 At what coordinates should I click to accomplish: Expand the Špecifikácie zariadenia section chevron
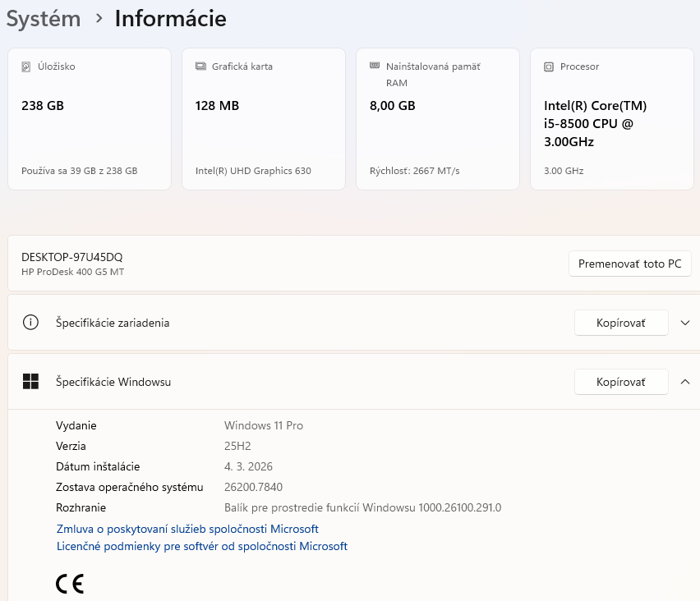[x=685, y=323]
